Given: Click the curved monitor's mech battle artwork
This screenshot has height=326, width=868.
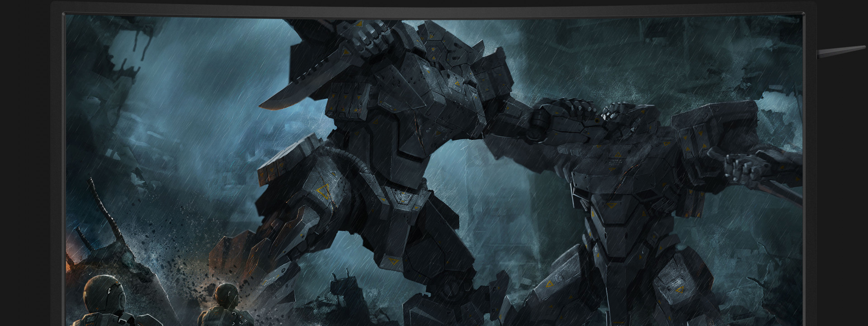Looking at the screenshot, I should click(434, 170).
